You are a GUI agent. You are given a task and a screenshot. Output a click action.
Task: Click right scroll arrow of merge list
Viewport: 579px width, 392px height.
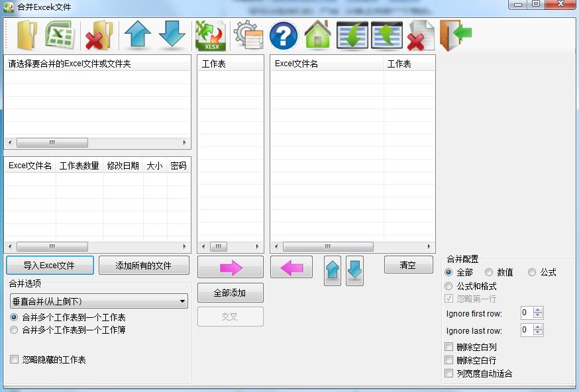tap(429, 246)
